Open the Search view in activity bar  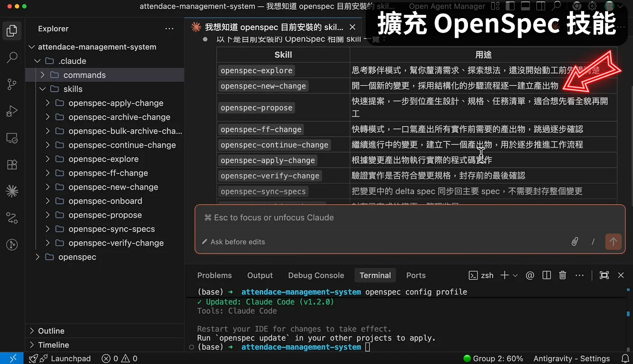(12, 57)
